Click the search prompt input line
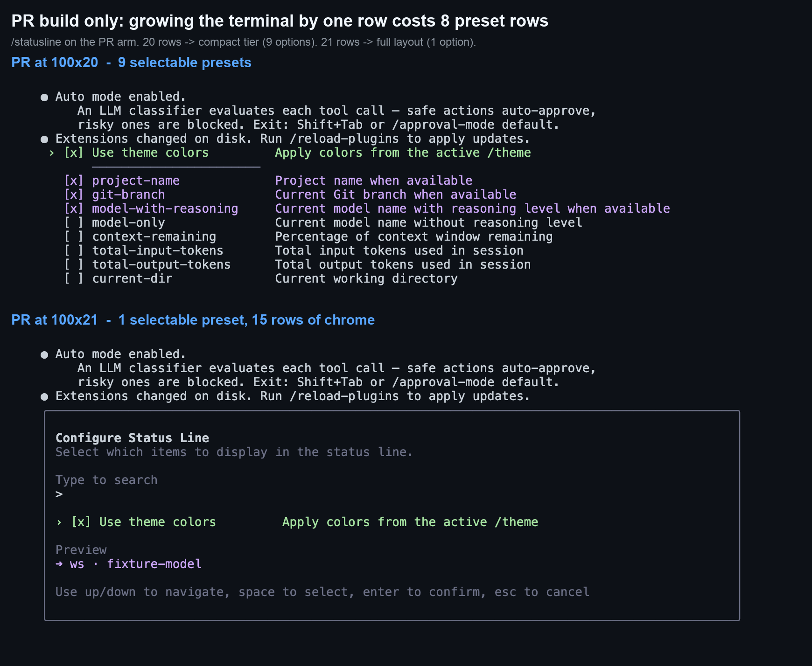812x666 pixels. (392, 494)
